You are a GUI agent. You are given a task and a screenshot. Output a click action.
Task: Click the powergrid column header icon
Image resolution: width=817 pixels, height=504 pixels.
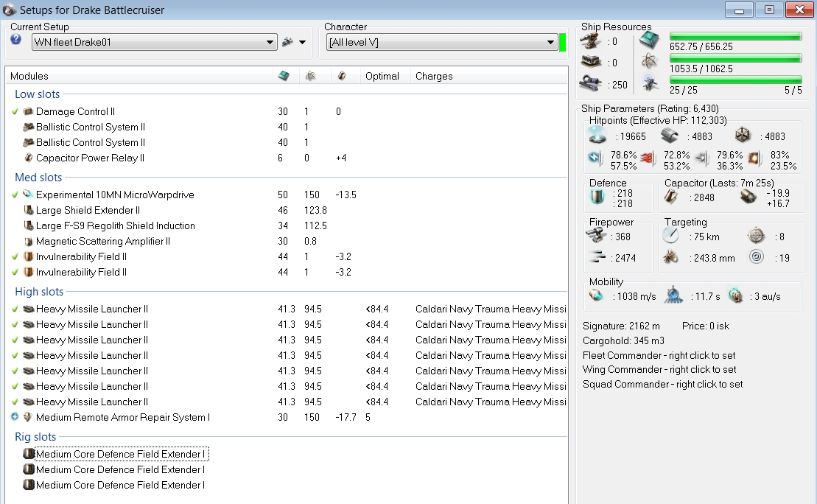pos(311,76)
